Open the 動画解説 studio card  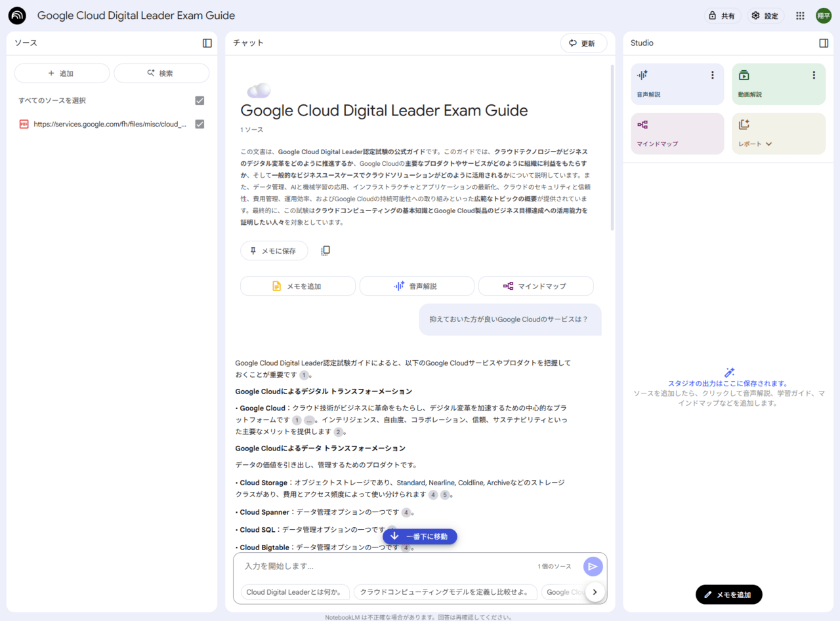coord(778,84)
